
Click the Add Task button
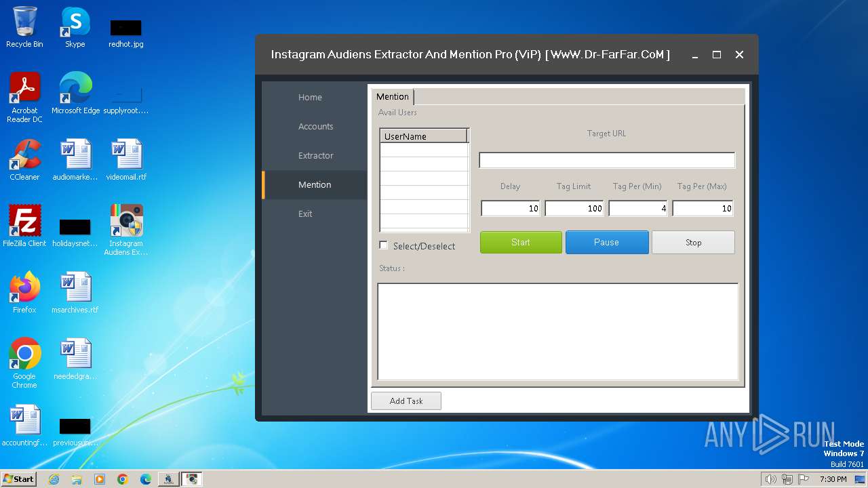pos(406,401)
